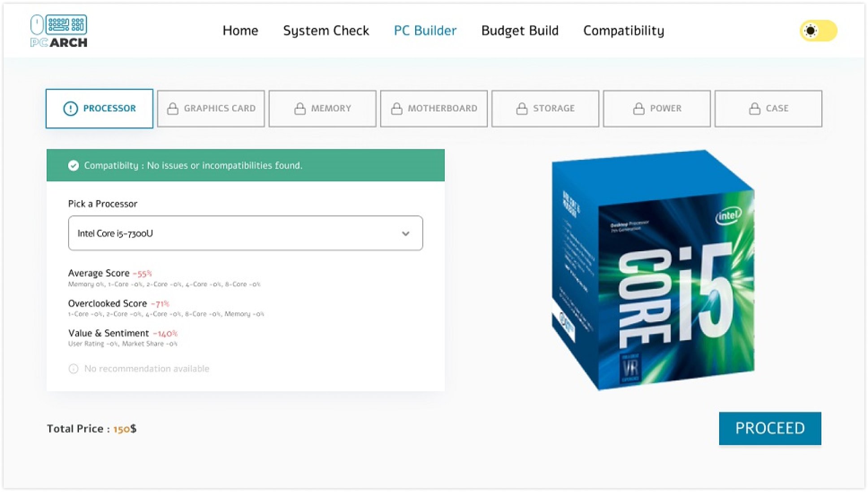This screenshot has height=492, width=868.
Task: Click the lock icon on Graphics Card tab
Action: point(173,109)
